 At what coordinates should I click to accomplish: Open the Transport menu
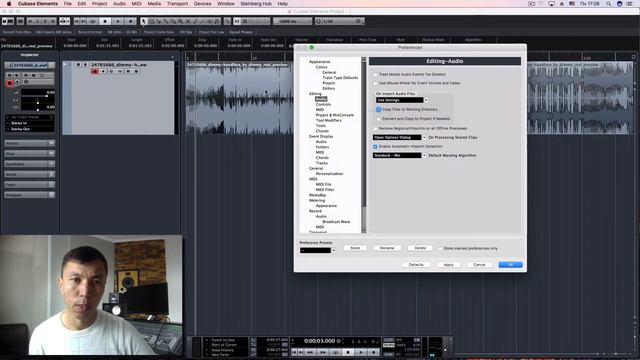click(x=177, y=4)
